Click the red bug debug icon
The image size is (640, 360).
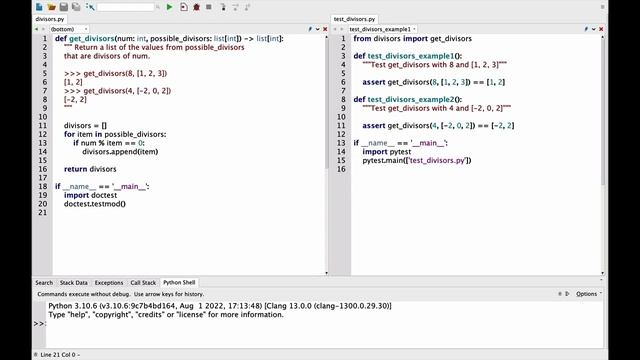tap(196, 7)
